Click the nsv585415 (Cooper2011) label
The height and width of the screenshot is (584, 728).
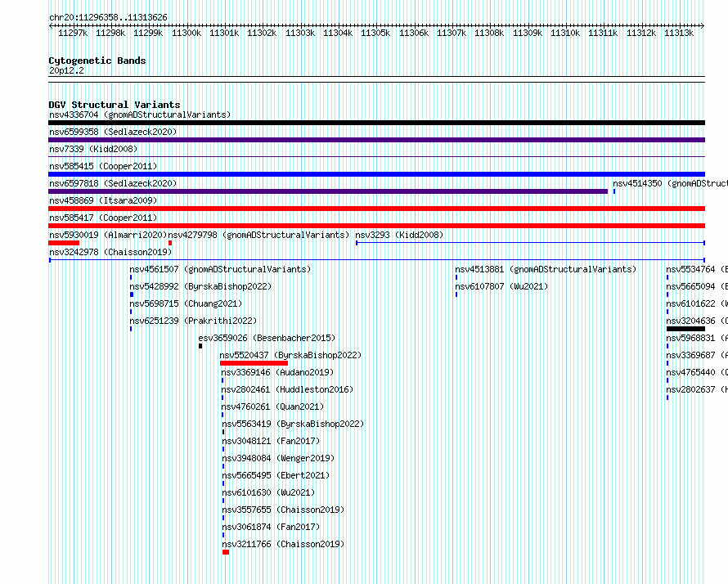[x=103, y=166]
